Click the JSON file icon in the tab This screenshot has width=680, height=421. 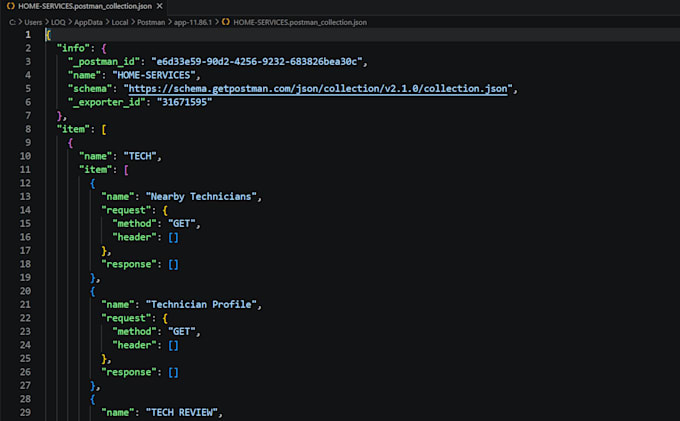[10, 6]
